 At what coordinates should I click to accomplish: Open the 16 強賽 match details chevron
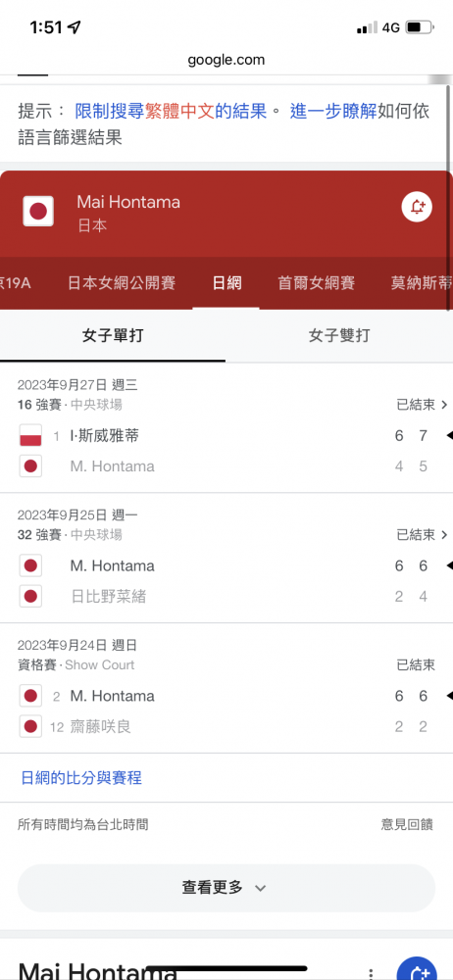pos(444,405)
